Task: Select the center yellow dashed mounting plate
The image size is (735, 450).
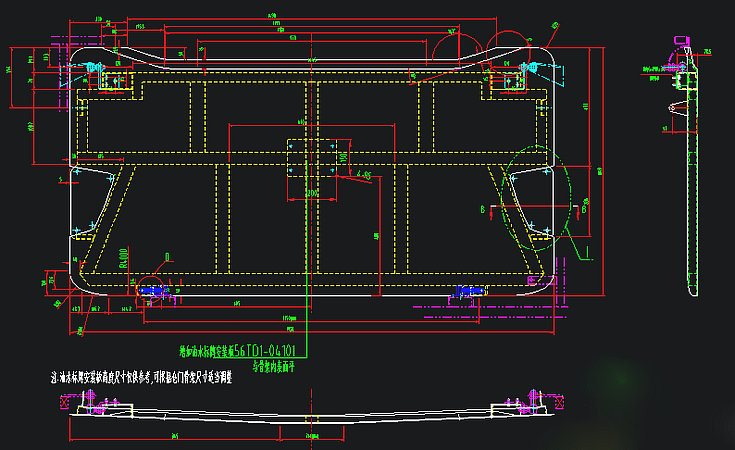Action: click(x=312, y=159)
